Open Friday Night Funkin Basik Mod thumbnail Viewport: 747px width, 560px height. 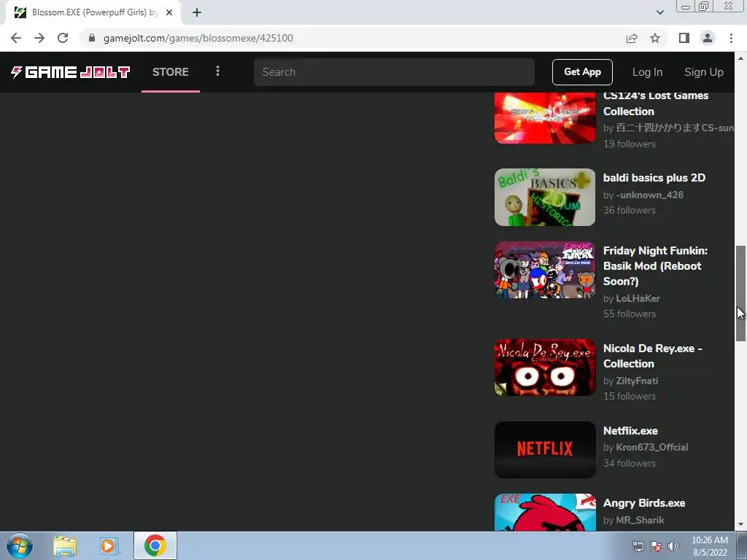tap(545, 270)
